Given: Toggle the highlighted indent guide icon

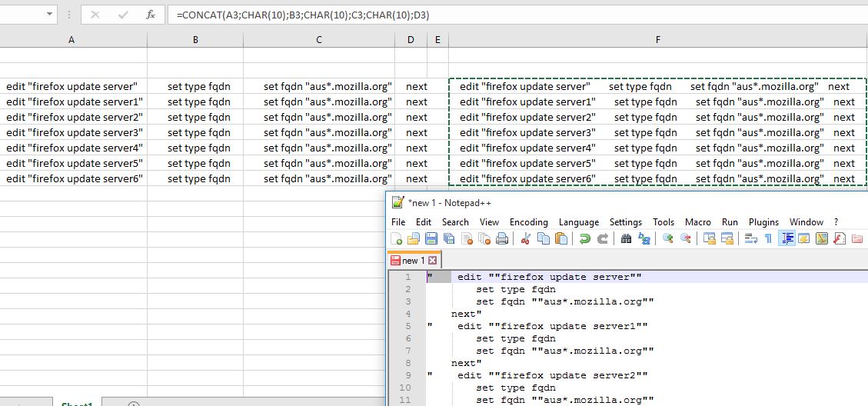Looking at the screenshot, I should [787, 238].
